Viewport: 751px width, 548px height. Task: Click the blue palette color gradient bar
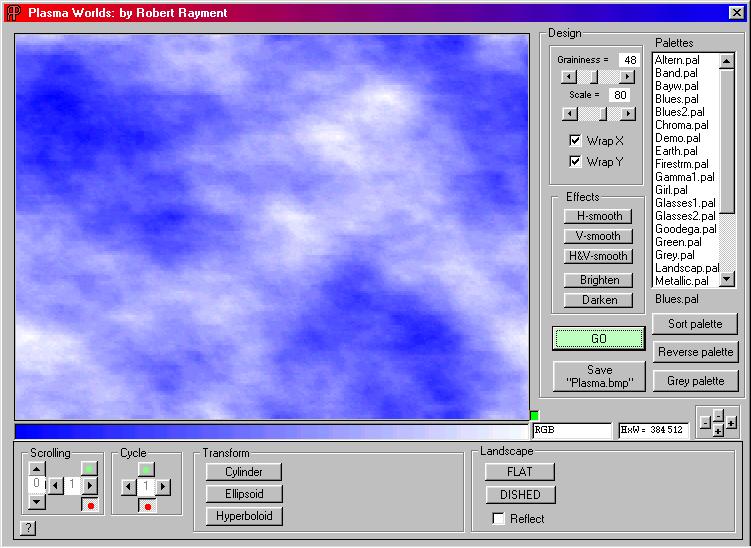(270, 431)
